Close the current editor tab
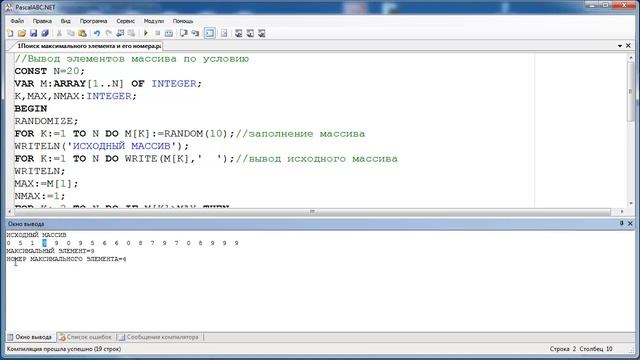Viewport: 640px width, 360px height. (628, 46)
